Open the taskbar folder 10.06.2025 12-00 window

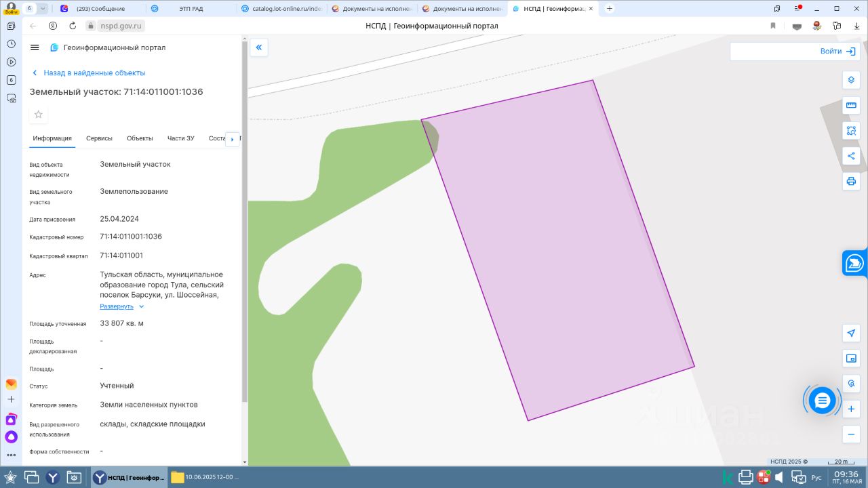pos(207,477)
